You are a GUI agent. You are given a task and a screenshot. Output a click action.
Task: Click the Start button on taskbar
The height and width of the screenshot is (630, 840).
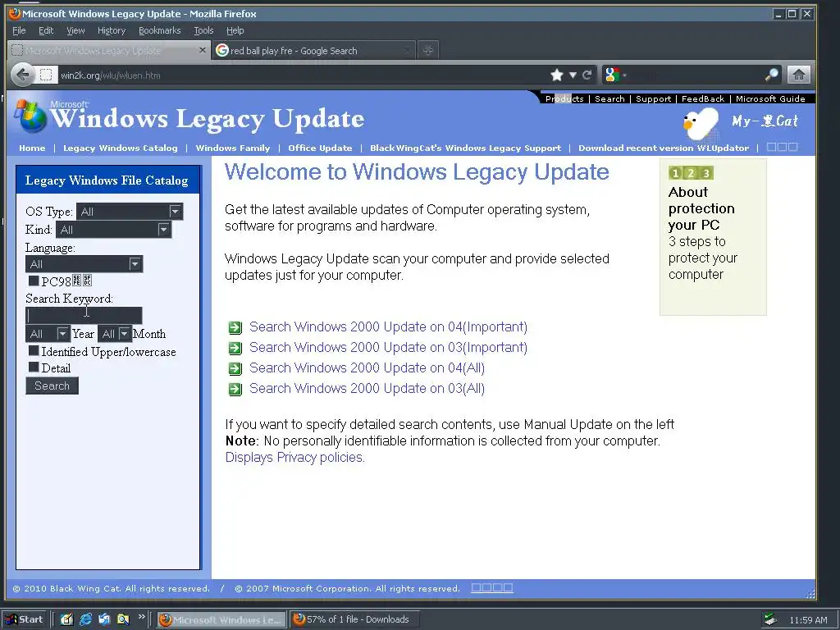point(25,619)
